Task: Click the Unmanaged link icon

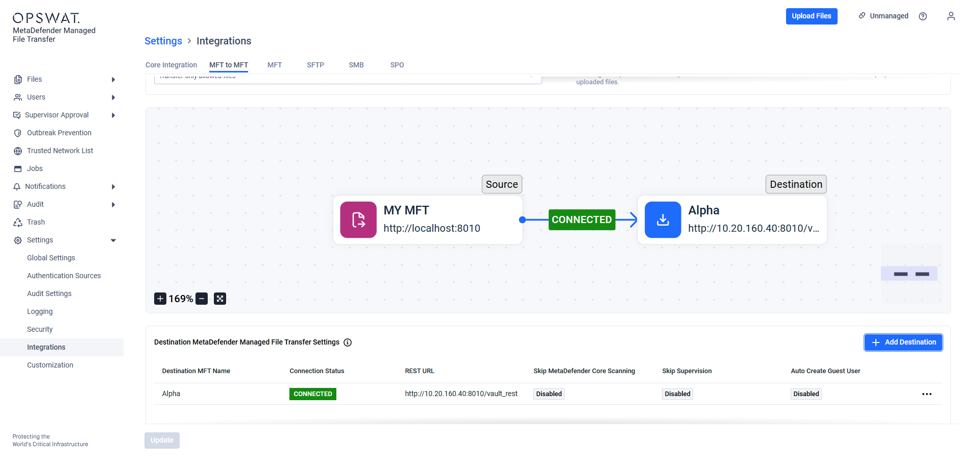Action: [862, 16]
